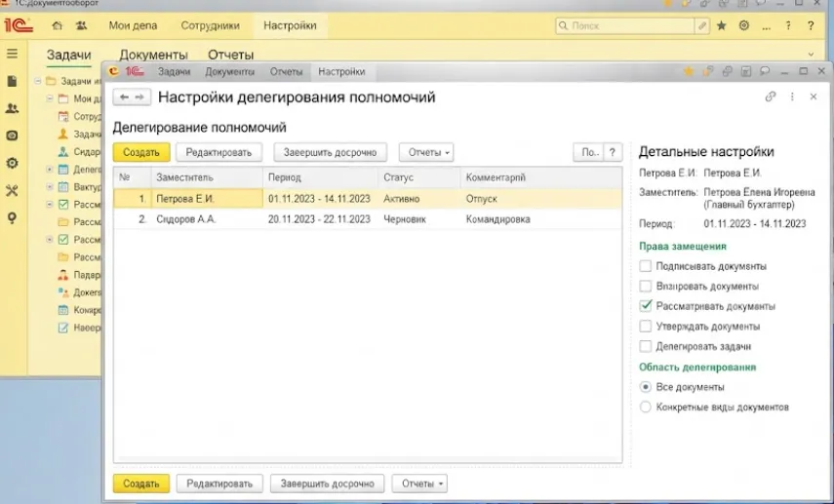834x504 pixels.
Task: Go forward with the right arrow
Action: pos(139,97)
